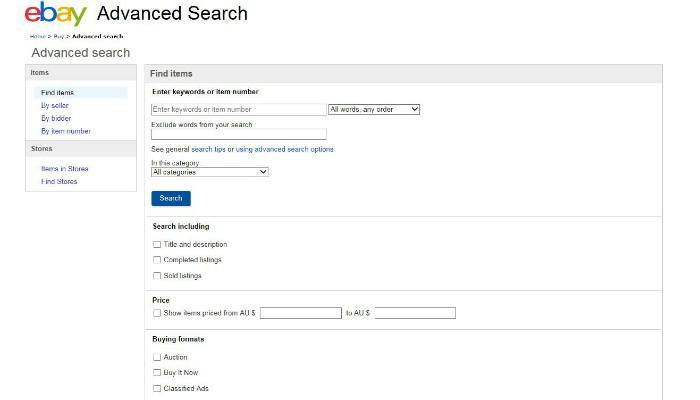Open the 'All words, any order' dropdown
Image resolution: width=700 pixels, height=400 pixels.
pyautogui.click(x=374, y=109)
